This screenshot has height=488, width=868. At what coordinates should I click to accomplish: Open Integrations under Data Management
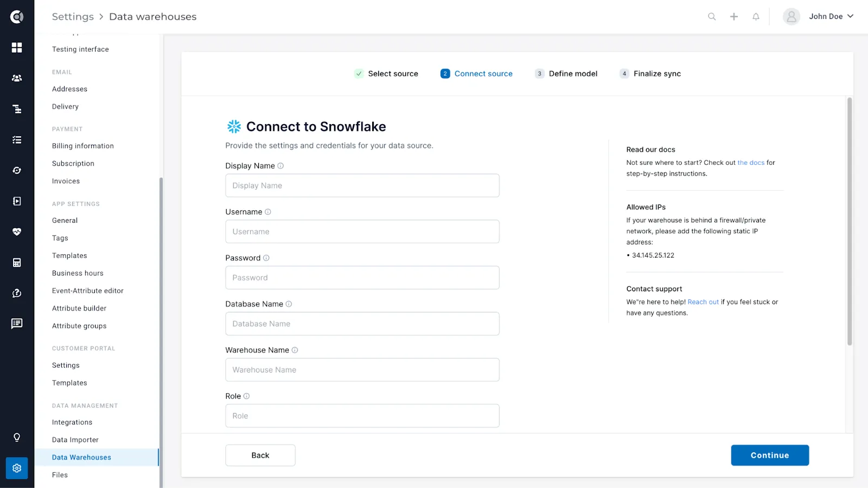tap(72, 422)
